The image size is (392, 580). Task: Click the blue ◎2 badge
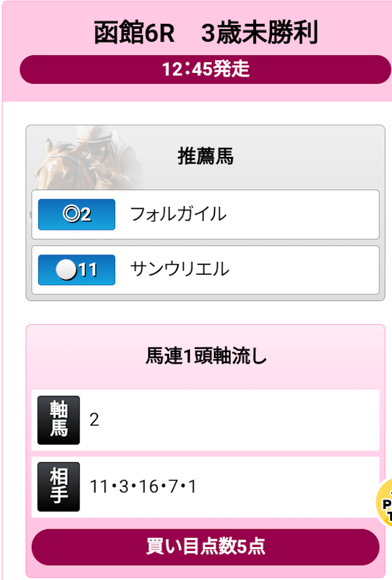(x=77, y=214)
